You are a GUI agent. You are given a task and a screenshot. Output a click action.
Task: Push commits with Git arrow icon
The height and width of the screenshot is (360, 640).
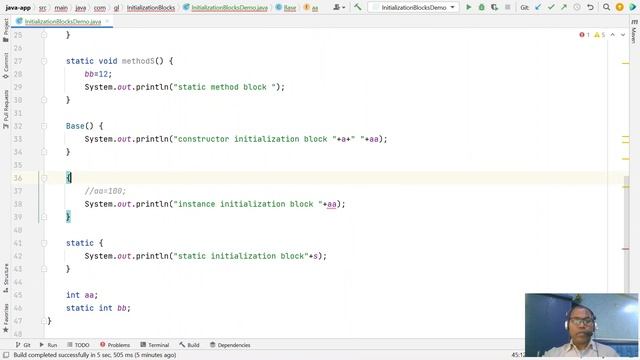click(x=564, y=7)
